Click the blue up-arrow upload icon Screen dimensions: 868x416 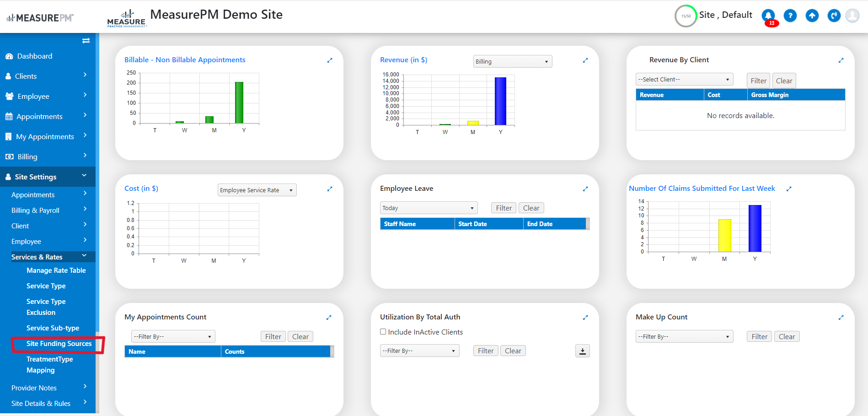(x=812, y=16)
